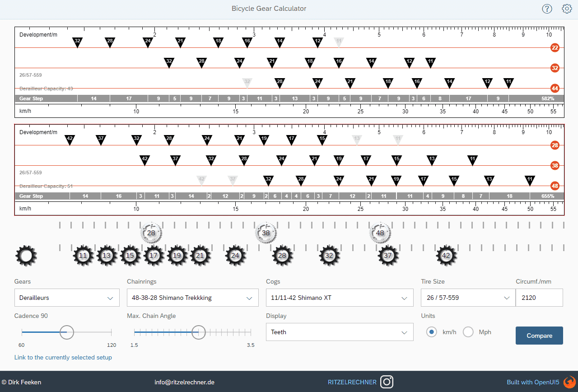Click the 28-tooth chainring sprocket icon

pos(151,233)
